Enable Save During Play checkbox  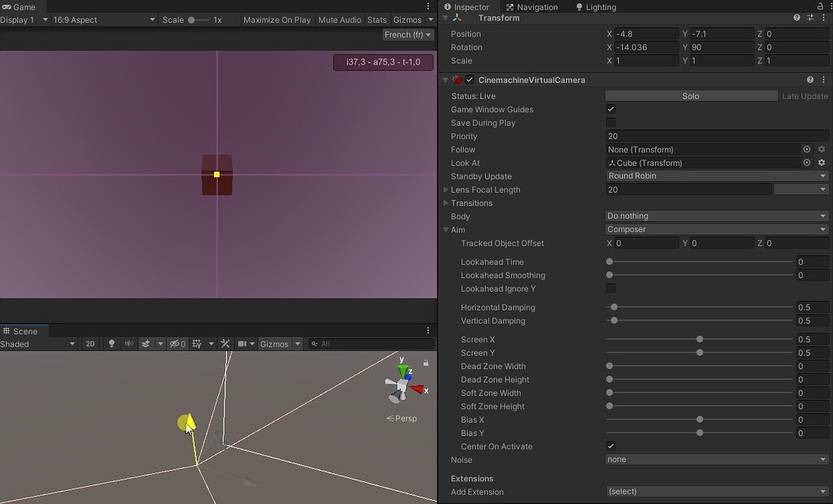610,123
